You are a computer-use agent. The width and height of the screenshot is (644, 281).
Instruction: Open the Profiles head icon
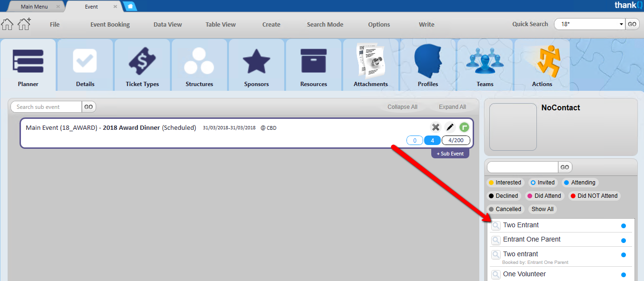click(x=427, y=61)
